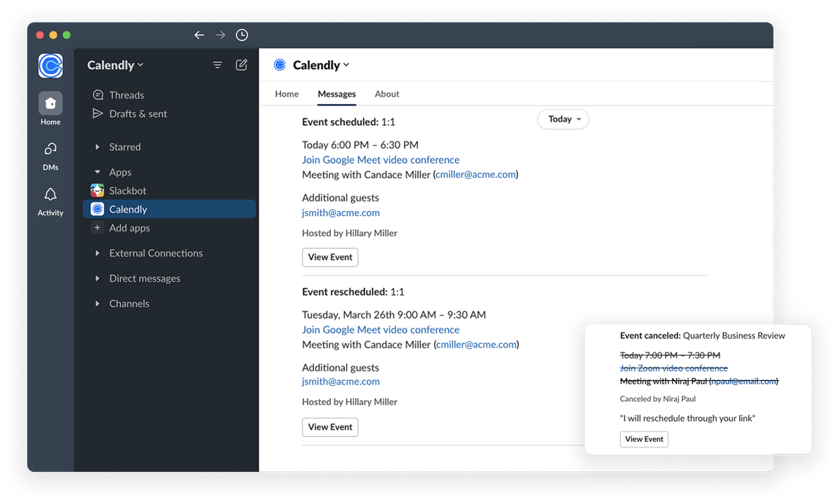Viewport: 839px width, 504px height.
Task: Click Event canceled: Quarterly Business Review text
Action: pos(703,336)
